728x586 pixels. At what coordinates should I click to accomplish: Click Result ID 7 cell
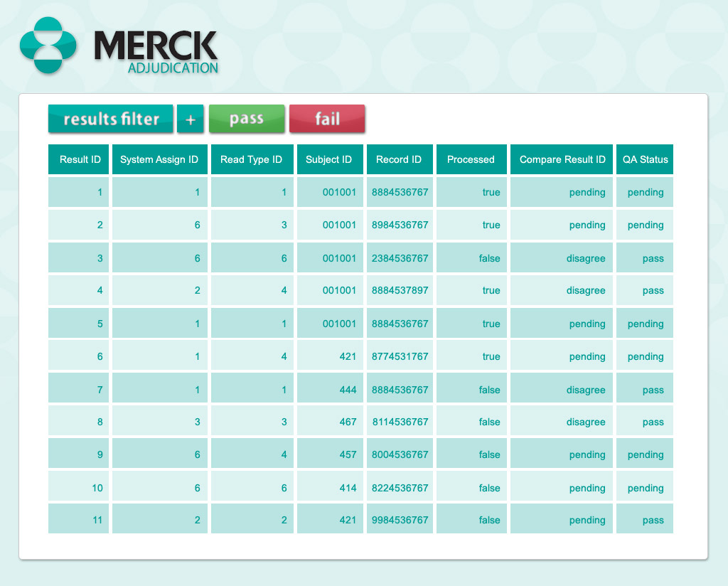(78, 388)
